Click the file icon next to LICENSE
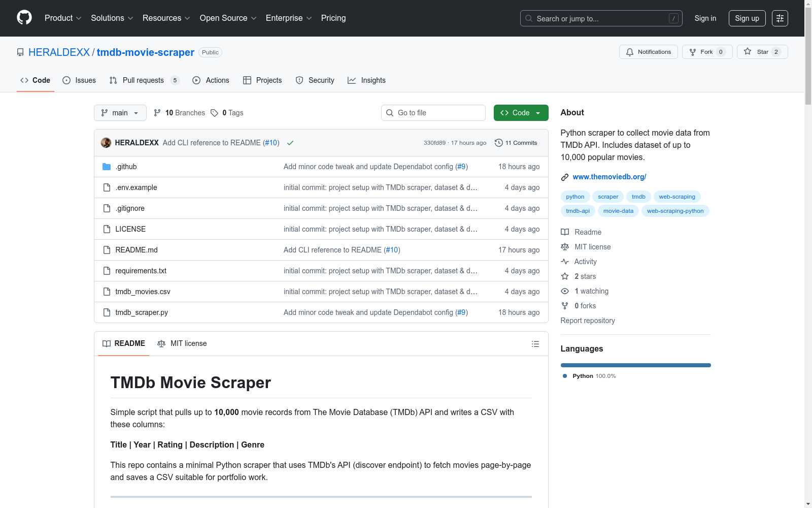The width and height of the screenshot is (812, 508). pyautogui.click(x=107, y=229)
